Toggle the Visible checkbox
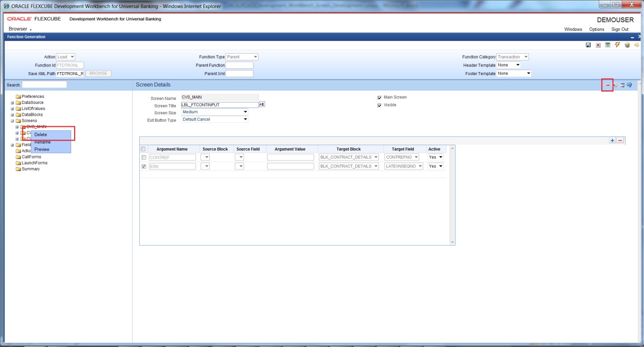Screen dimensions: 644x347 380,105
